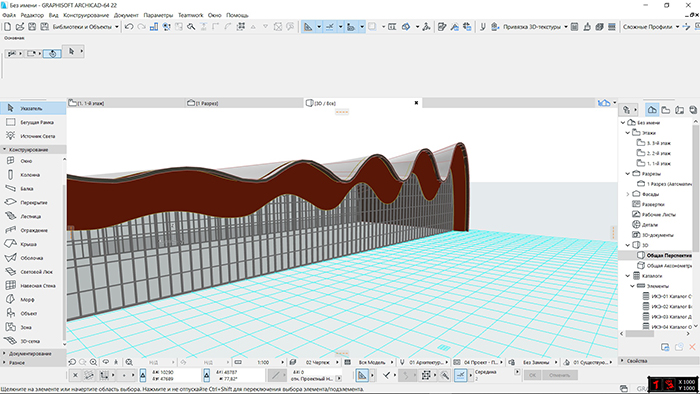
Task: Expand the Фасады node in navigator
Action: 628,194
